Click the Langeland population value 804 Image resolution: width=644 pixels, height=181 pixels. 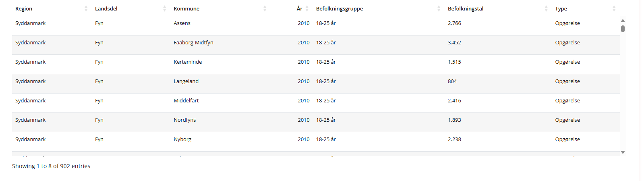coord(452,81)
